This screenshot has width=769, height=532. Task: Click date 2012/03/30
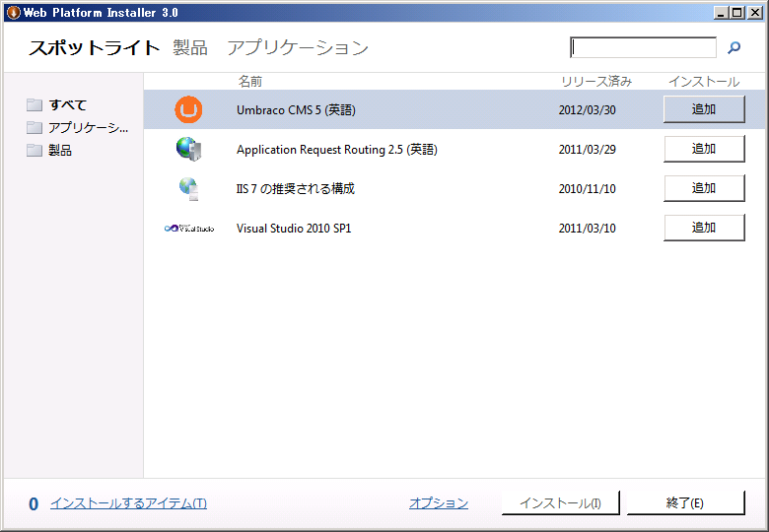coord(587,109)
